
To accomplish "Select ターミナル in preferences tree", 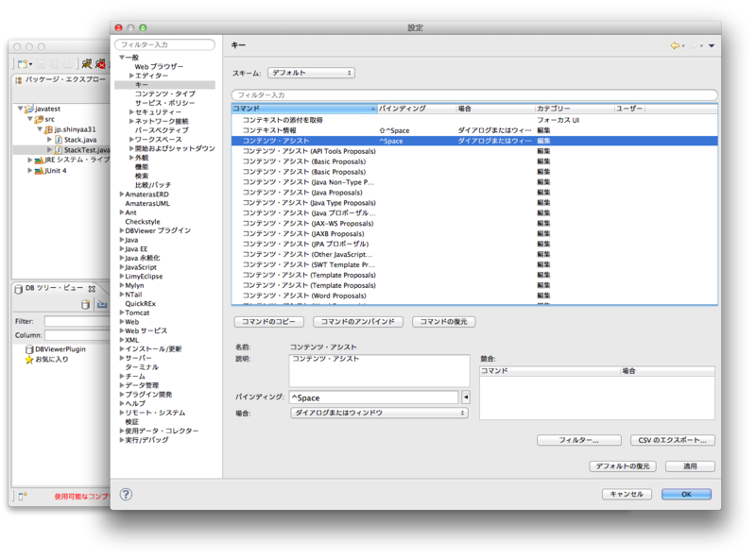I will pos(142,367).
